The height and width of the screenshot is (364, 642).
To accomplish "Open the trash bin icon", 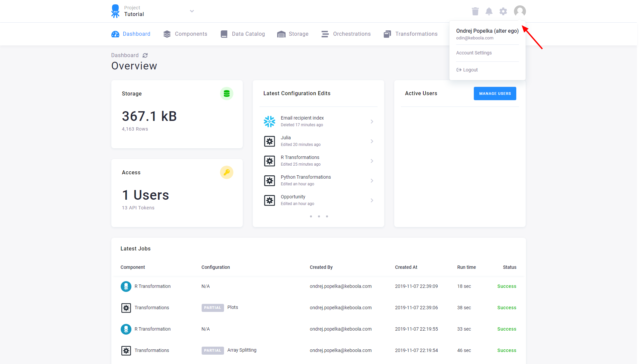I will click(475, 11).
